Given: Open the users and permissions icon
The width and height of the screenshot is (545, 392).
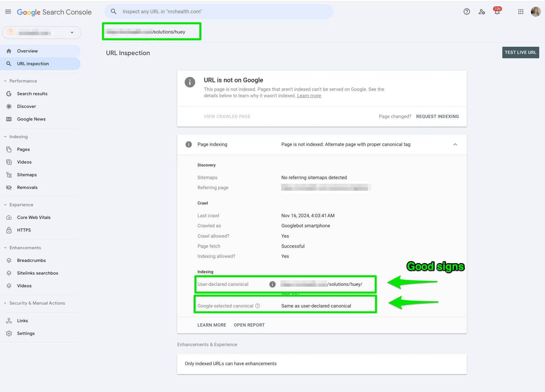Looking at the screenshot, I should pyautogui.click(x=482, y=12).
